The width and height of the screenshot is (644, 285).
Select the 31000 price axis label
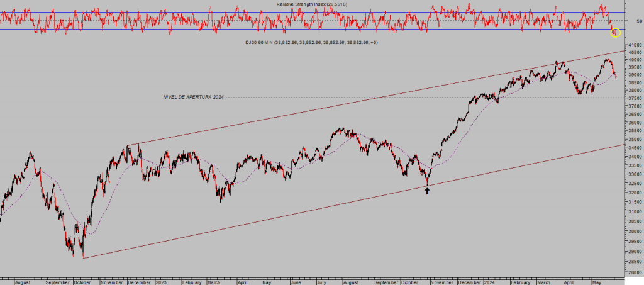click(635, 212)
